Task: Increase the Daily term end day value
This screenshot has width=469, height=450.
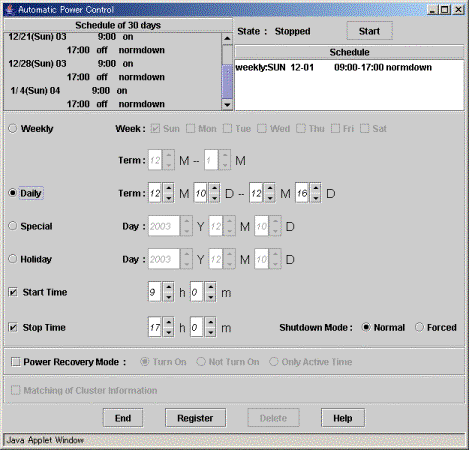Action: tap(316, 188)
